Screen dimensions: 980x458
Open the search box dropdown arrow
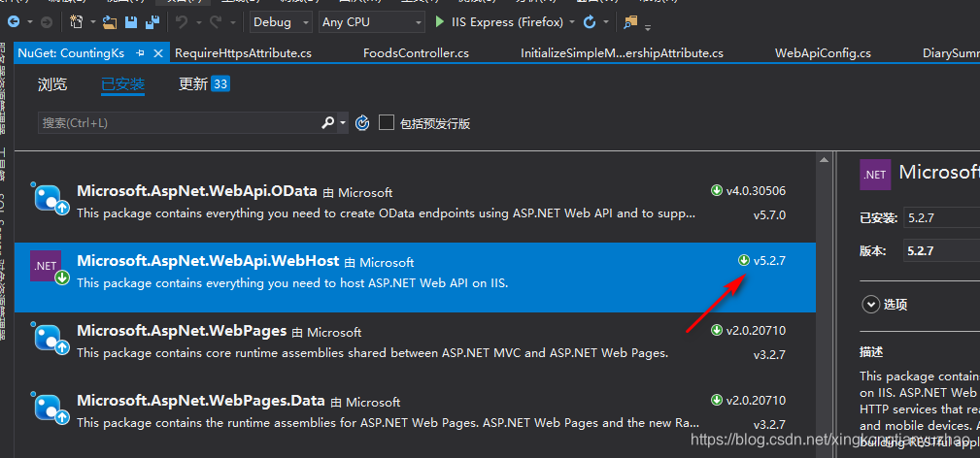click(x=343, y=123)
